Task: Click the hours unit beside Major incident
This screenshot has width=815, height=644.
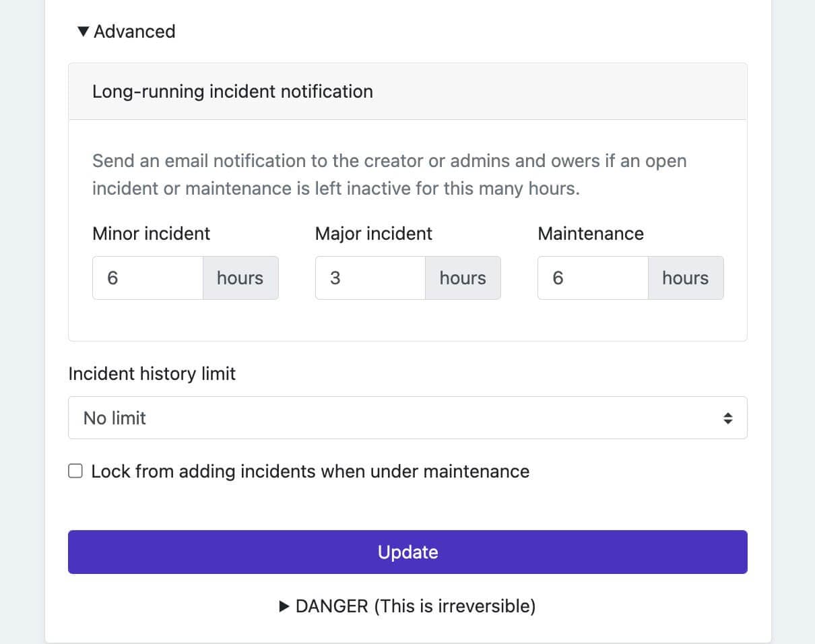Action: pyautogui.click(x=463, y=278)
